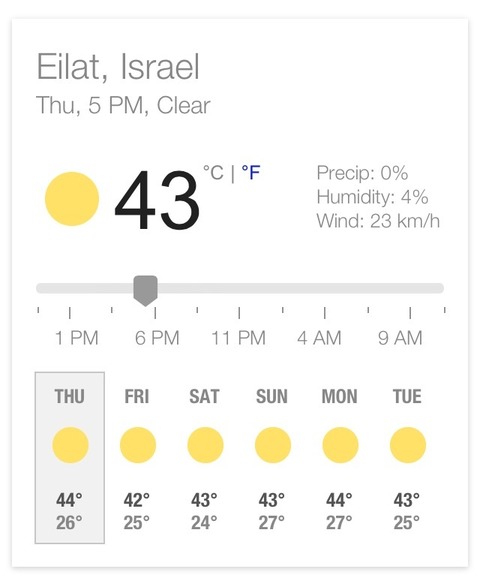Screen dimensions: 480x578
Task: Select the THU forecast day
Action: click(70, 458)
